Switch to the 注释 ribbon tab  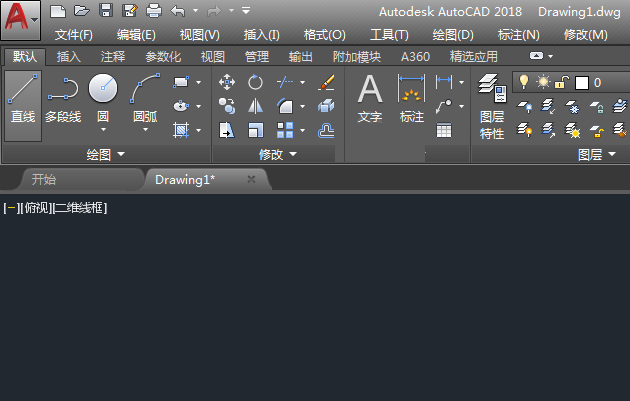(113, 57)
